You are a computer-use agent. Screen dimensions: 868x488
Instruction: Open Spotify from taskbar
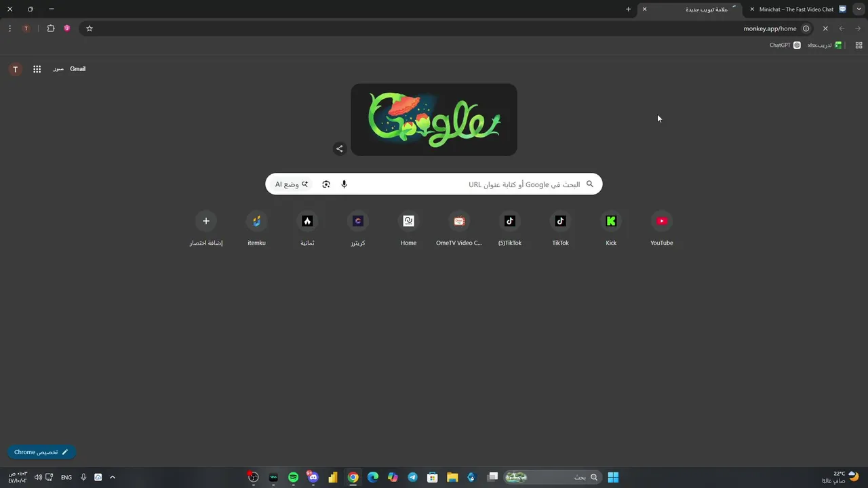293,477
